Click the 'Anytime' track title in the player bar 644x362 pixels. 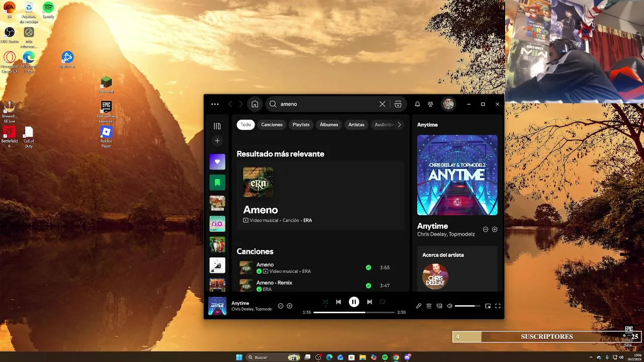(240, 303)
